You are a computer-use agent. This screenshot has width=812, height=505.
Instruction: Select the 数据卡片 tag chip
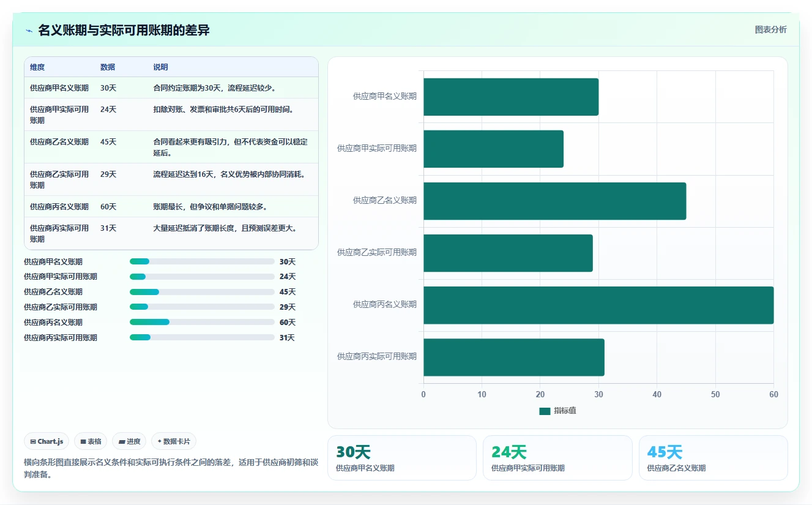click(174, 441)
